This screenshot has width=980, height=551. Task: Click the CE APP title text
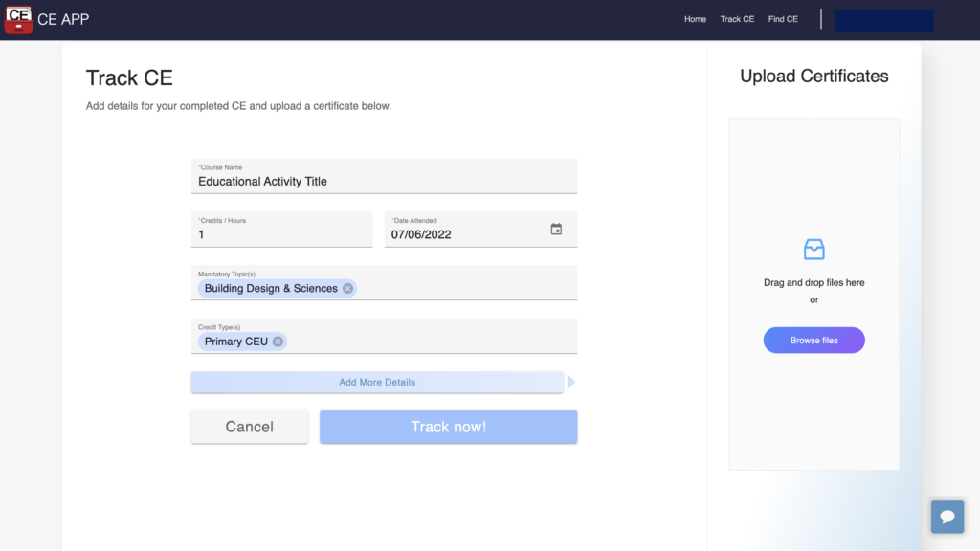63,19
